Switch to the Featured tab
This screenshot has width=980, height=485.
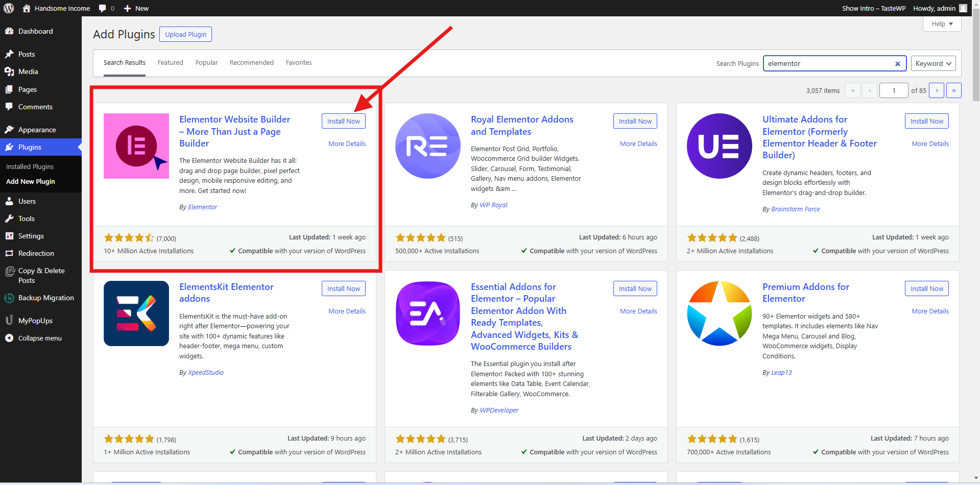[x=170, y=63]
